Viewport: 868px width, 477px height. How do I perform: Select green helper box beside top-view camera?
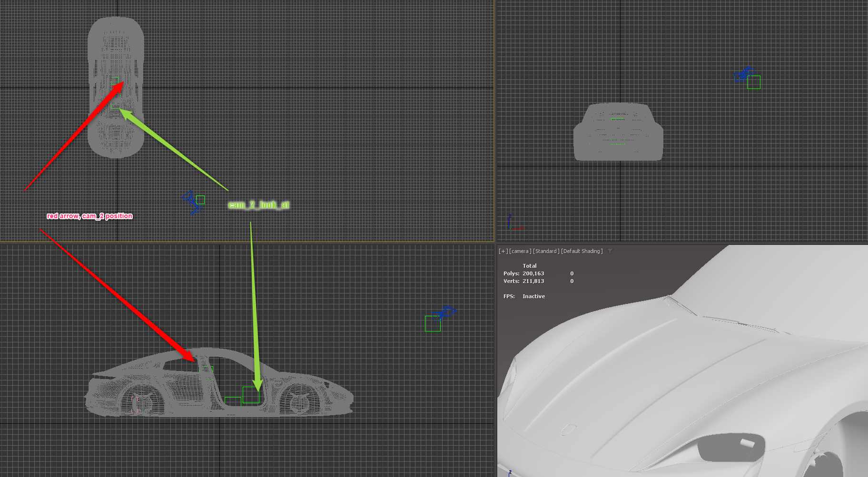click(x=200, y=200)
